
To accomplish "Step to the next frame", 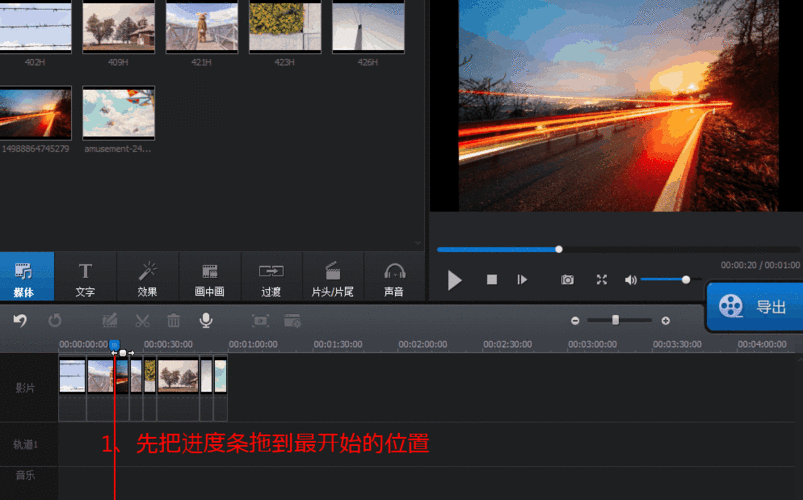I will pos(522,280).
